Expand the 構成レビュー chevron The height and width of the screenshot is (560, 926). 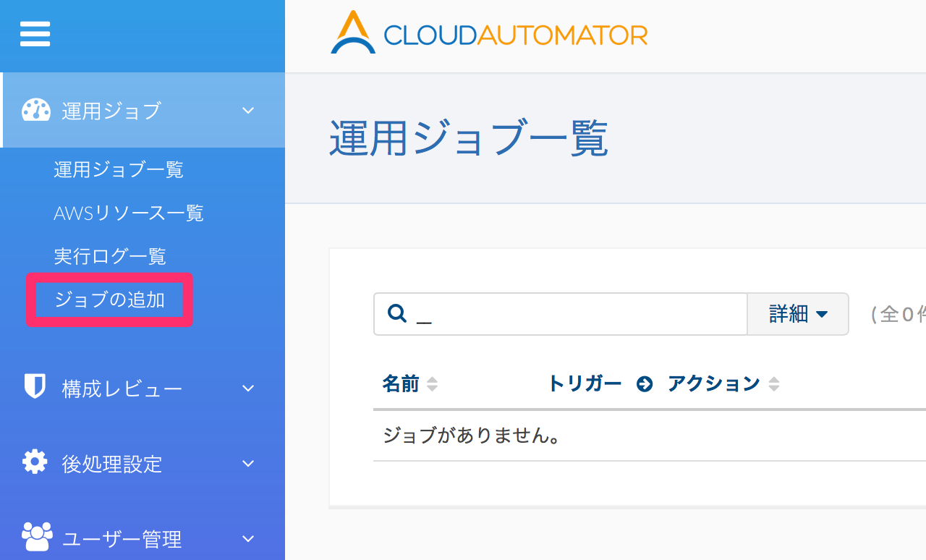[248, 389]
